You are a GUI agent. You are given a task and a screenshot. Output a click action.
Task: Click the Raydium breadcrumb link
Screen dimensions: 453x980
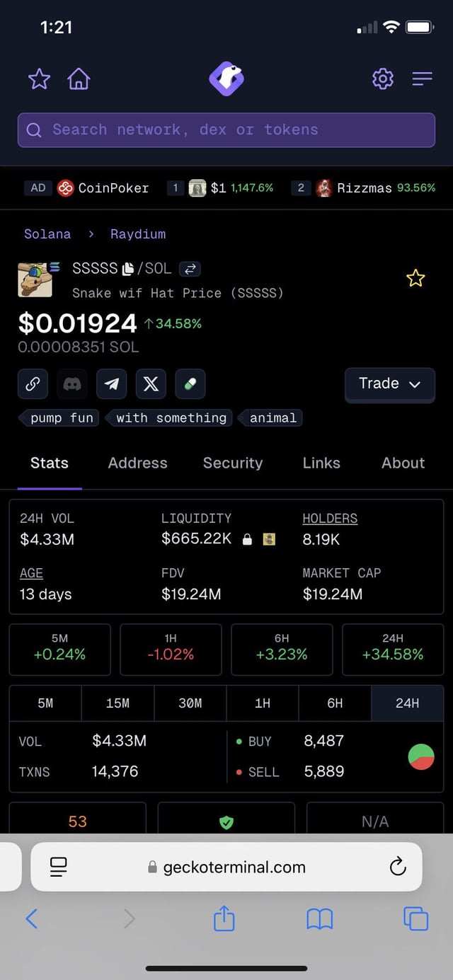click(x=138, y=234)
